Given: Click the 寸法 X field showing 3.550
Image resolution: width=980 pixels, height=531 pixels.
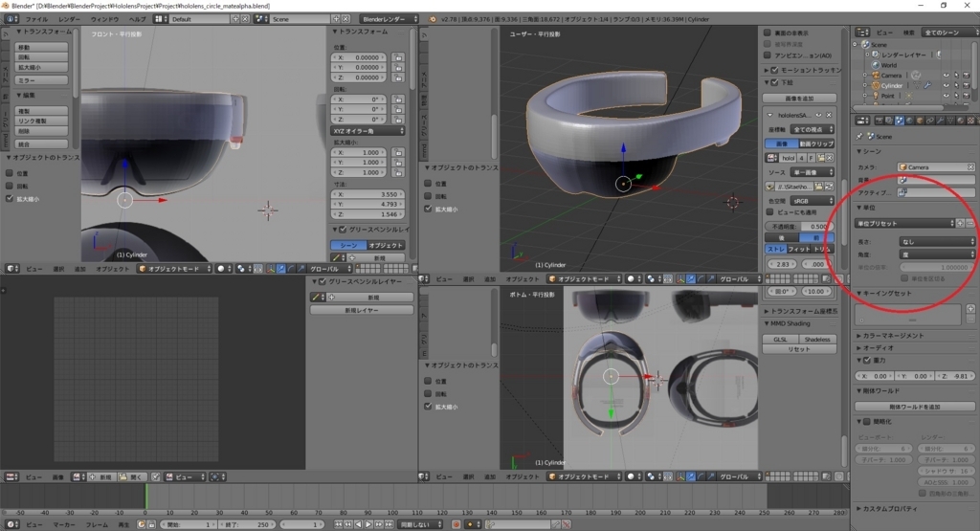Looking at the screenshot, I should [367, 194].
